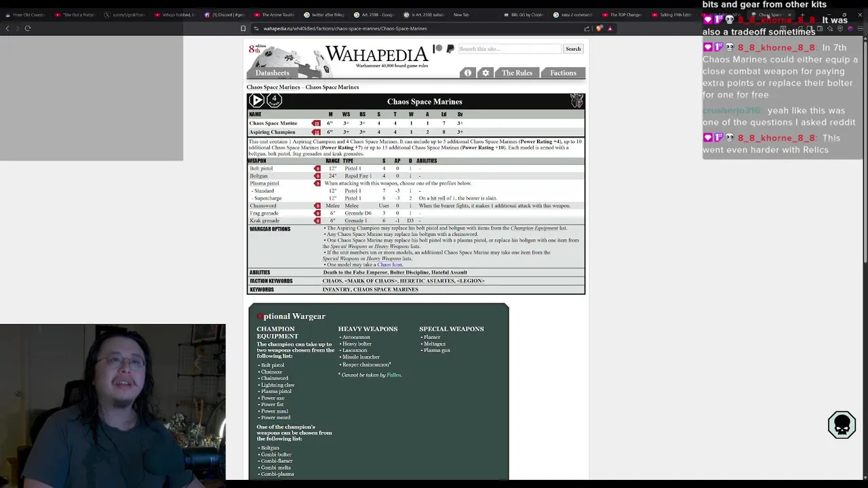Screen dimensions: 868x488
Task: Click the power rating 4 icon
Action: click(274, 100)
